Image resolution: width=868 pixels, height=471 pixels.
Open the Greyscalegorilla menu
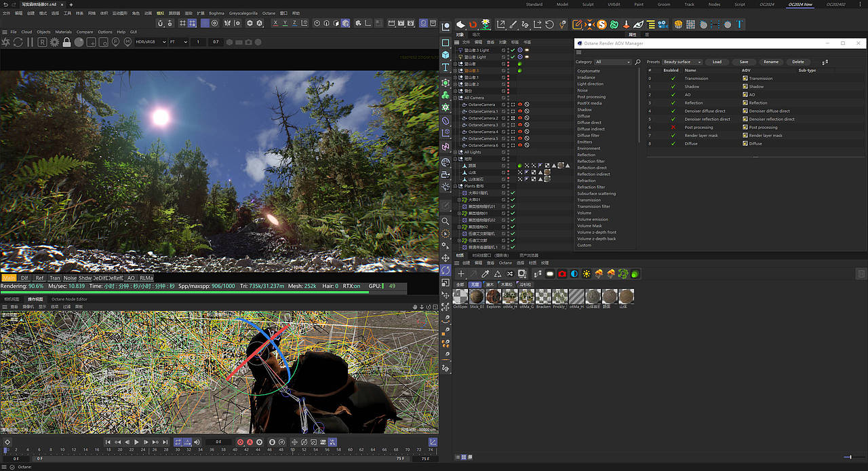point(243,13)
